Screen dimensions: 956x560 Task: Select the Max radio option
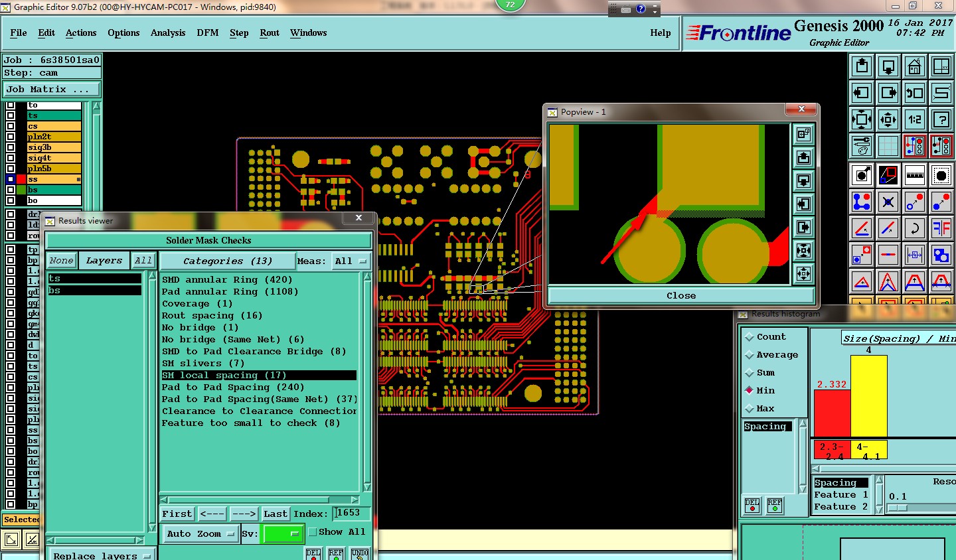pyautogui.click(x=750, y=409)
